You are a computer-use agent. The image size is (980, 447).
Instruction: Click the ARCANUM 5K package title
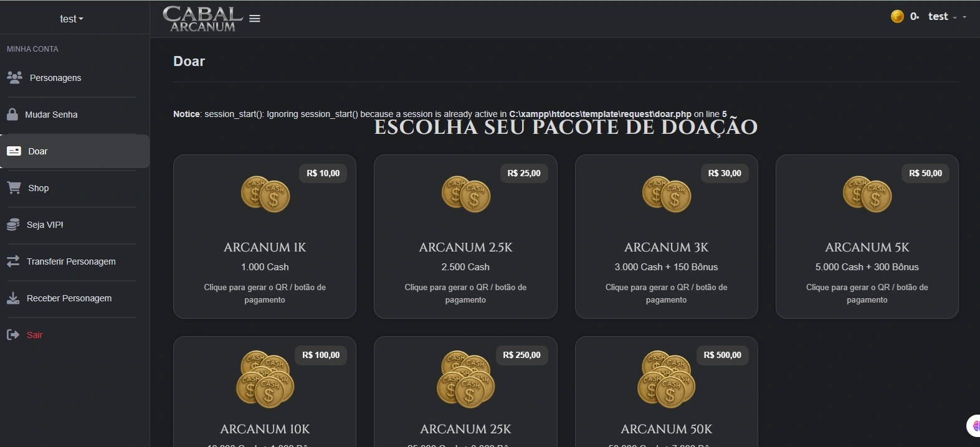pos(867,247)
